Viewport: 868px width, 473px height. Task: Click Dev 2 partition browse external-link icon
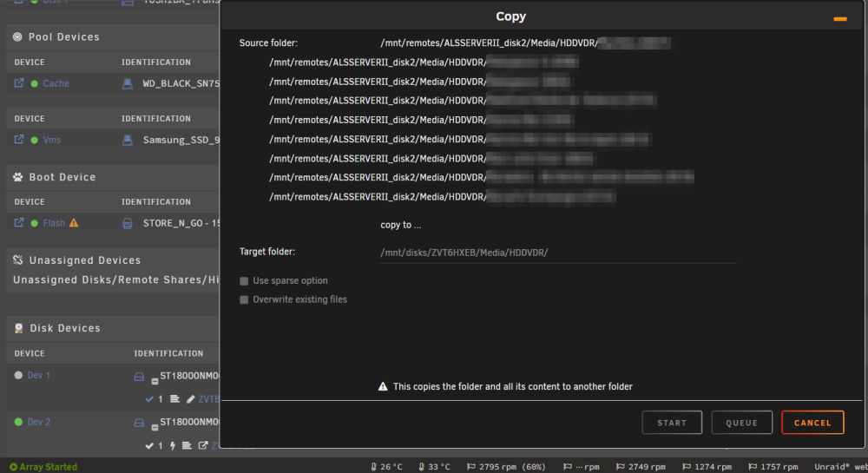(203, 445)
